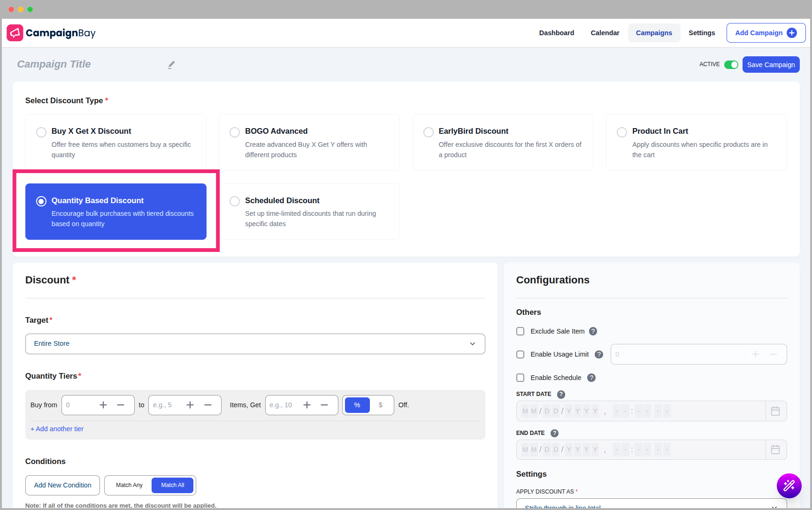Click the Add another tier link
812x510 pixels.
[x=57, y=429]
